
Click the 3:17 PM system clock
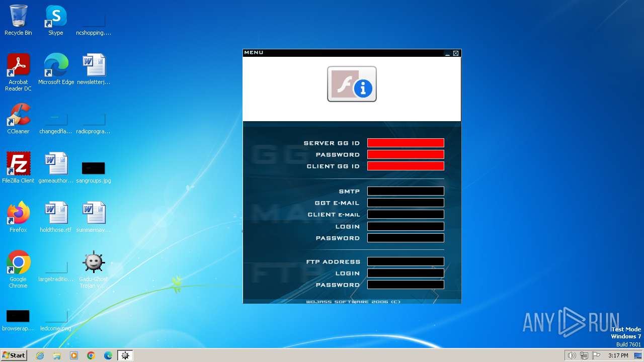[x=618, y=355]
